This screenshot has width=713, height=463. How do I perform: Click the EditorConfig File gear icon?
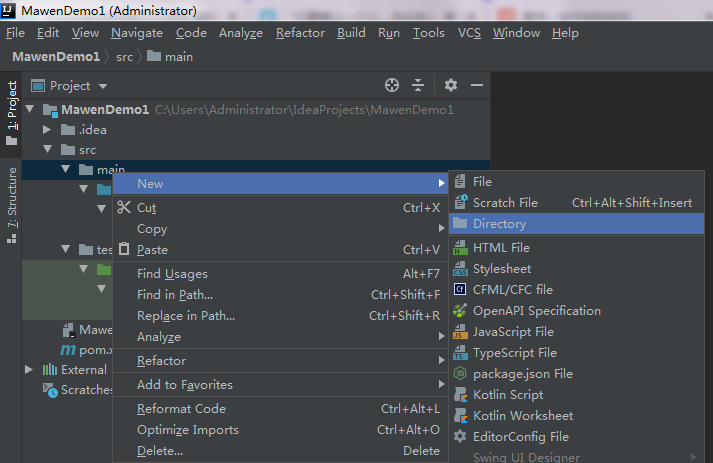pos(460,437)
